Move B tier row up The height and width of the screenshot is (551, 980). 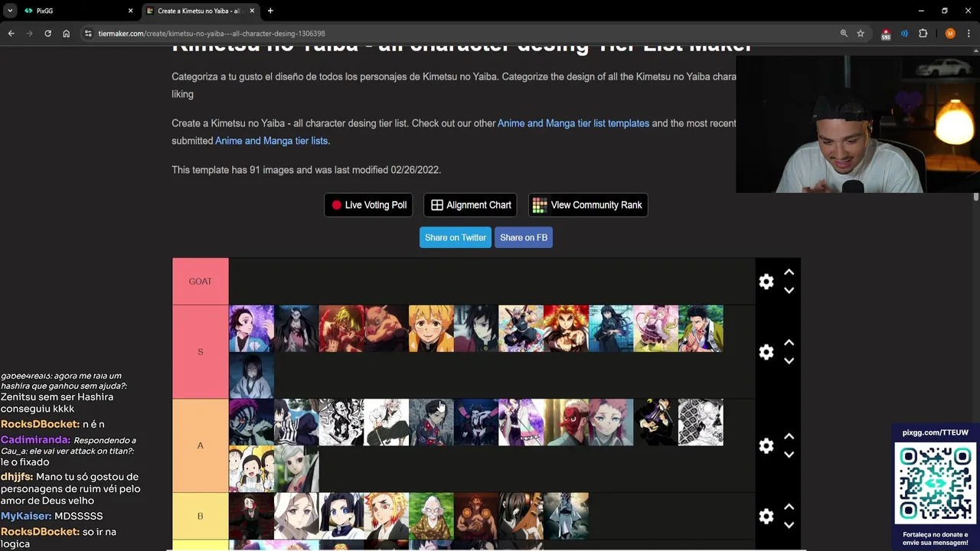point(789,507)
